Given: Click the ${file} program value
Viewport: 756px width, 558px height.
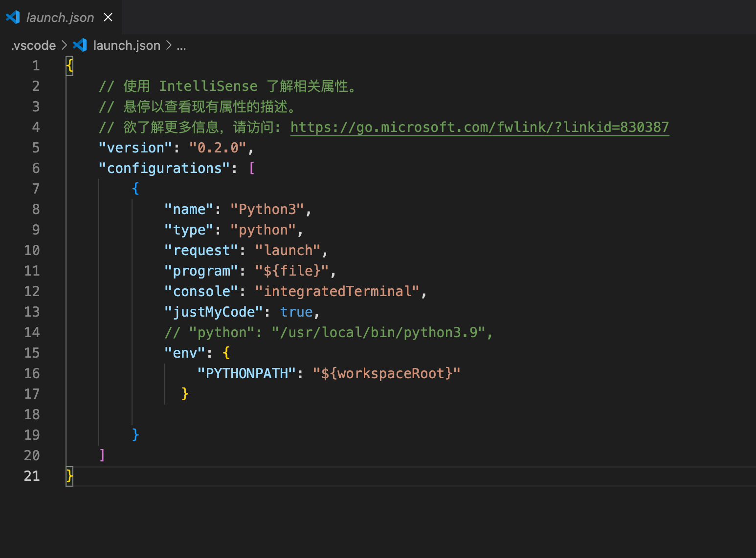Looking at the screenshot, I should click(x=292, y=271).
